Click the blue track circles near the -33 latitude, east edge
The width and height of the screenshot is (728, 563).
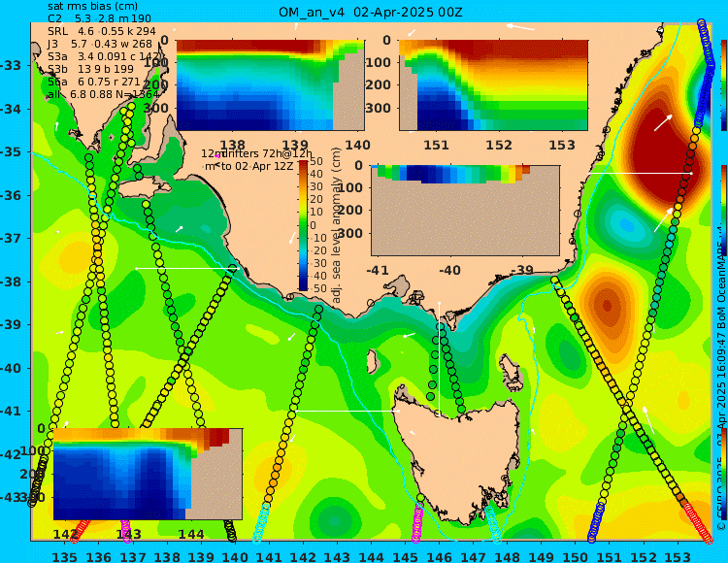pyautogui.click(x=706, y=72)
